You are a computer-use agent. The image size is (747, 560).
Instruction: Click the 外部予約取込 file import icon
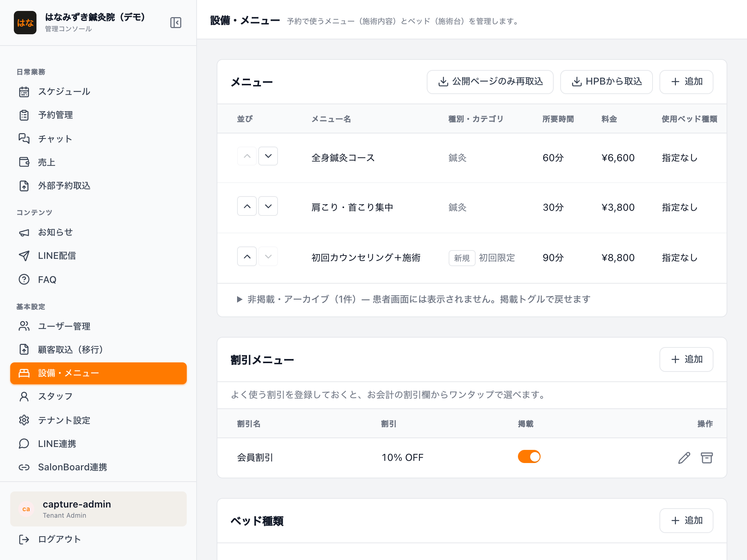pos(24,186)
